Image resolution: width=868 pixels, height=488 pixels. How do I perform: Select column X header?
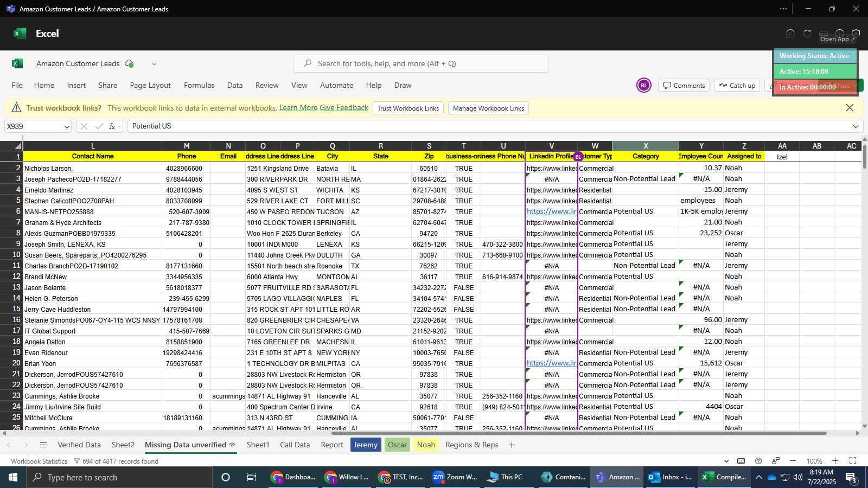[x=646, y=146]
